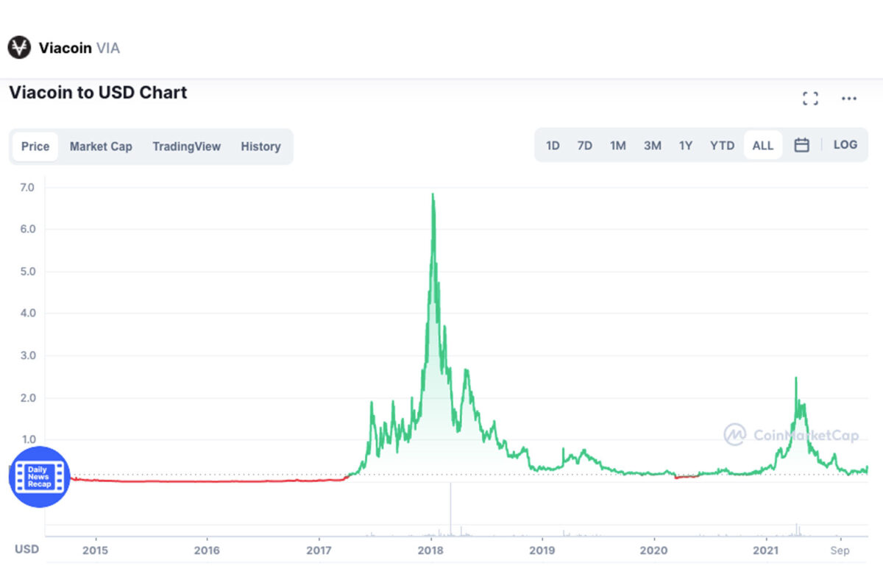Screen dimensions: 883x588
Task: Click the Viacoin logo icon
Action: (x=19, y=48)
